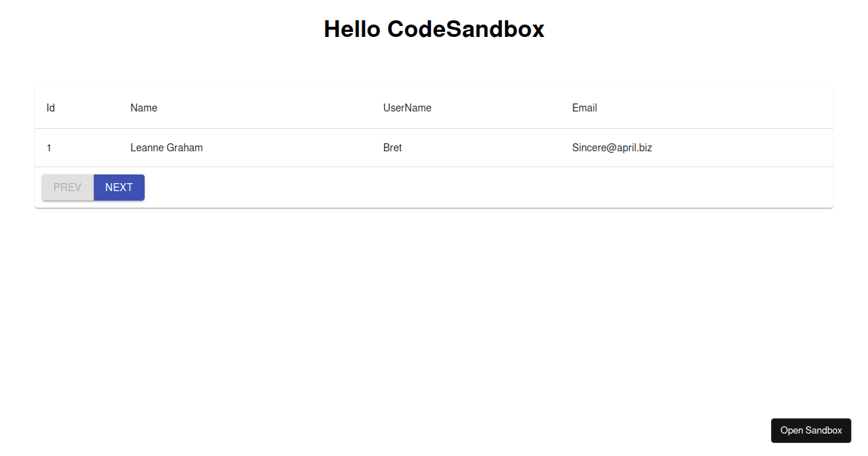Image resolution: width=868 pixels, height=456 pixels.
Task: Advance to the next page of users
Action: pyautogui.click(x=119, y=187)
